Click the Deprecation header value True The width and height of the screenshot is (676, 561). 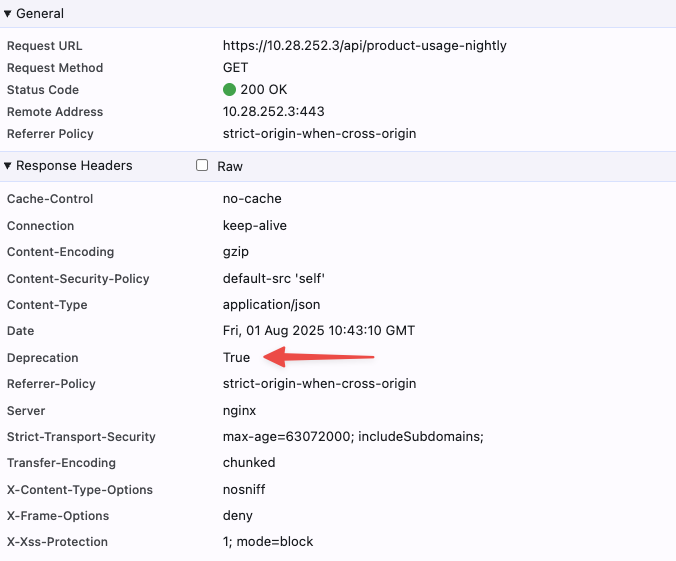point(236,358)
